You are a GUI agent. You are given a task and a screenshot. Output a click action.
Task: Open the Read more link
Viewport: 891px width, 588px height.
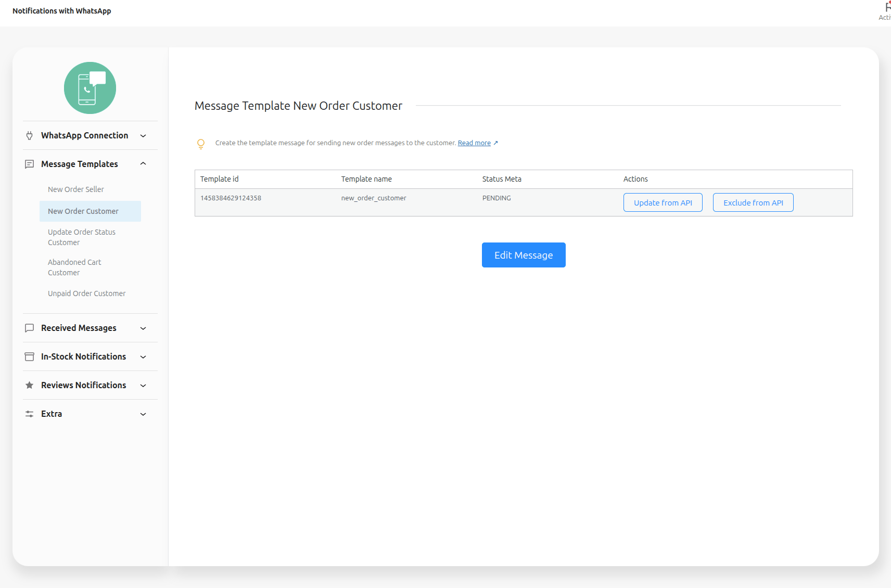474,143
